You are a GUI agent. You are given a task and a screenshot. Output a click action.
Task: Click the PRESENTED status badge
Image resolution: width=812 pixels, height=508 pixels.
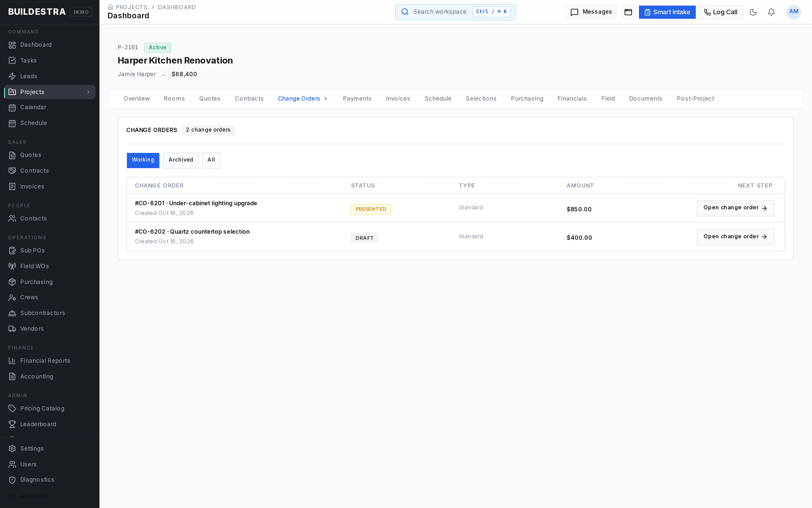(x=370, y=209)
